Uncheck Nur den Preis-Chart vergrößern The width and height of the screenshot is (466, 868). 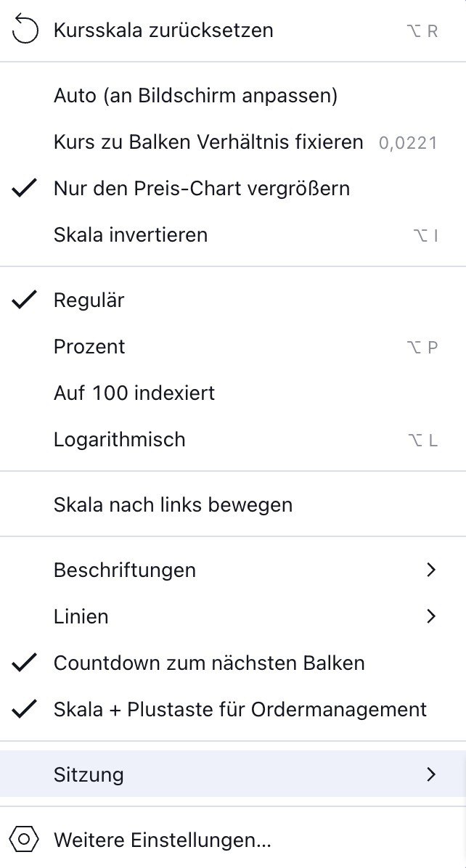click(x=202, y=189)
